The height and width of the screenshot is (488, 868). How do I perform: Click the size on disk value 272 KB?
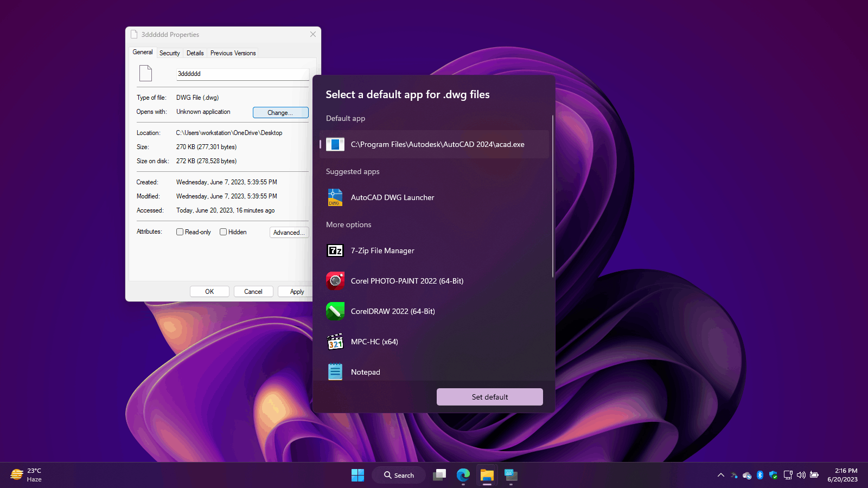pos(206,161)
